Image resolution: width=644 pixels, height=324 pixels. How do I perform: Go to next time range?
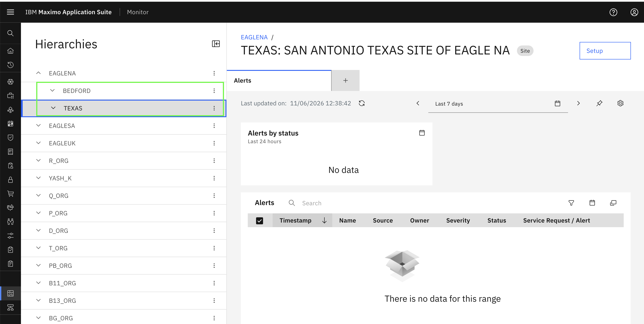578,103
